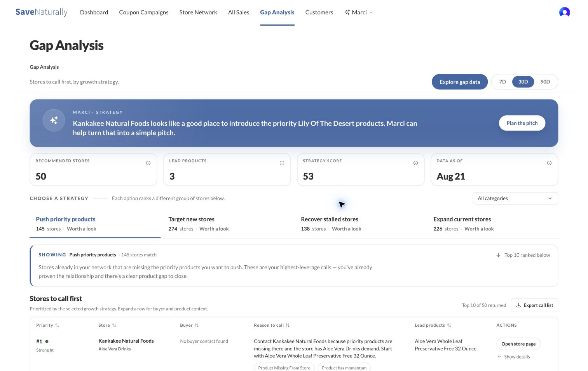Go to the Dashboard page

click(x=94, y=12)
